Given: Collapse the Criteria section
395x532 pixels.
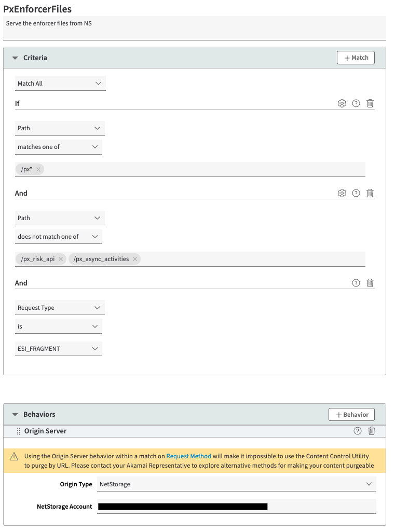Looking at the screenshot, I should click(x=15, y=58).
